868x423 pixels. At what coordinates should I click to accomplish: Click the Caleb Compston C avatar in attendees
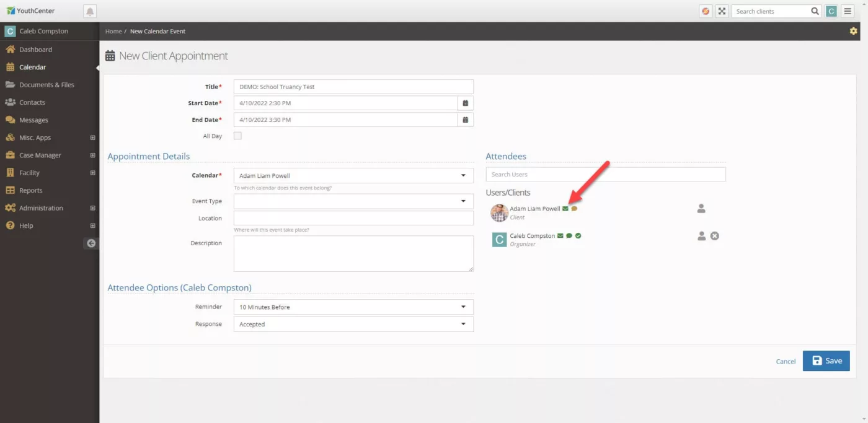pos(499,240)
